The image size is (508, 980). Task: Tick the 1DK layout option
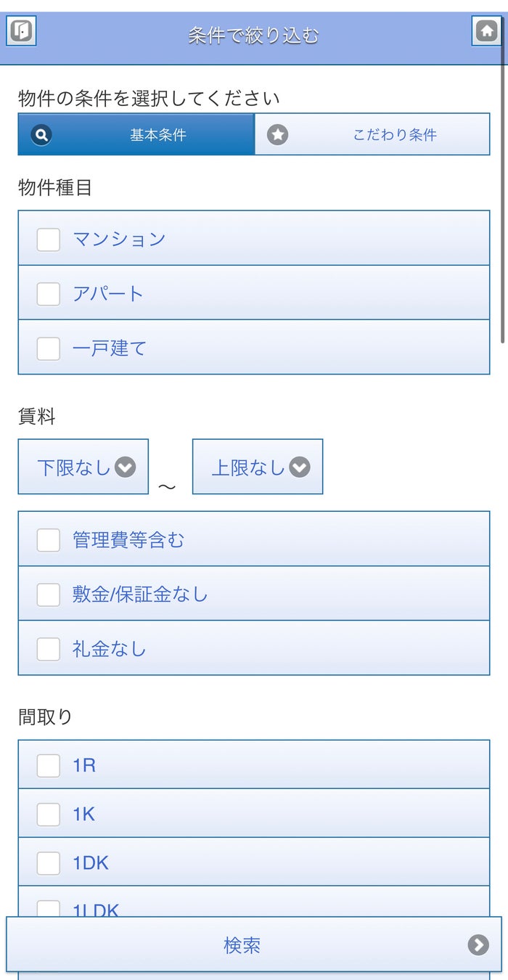pos(49,862)
